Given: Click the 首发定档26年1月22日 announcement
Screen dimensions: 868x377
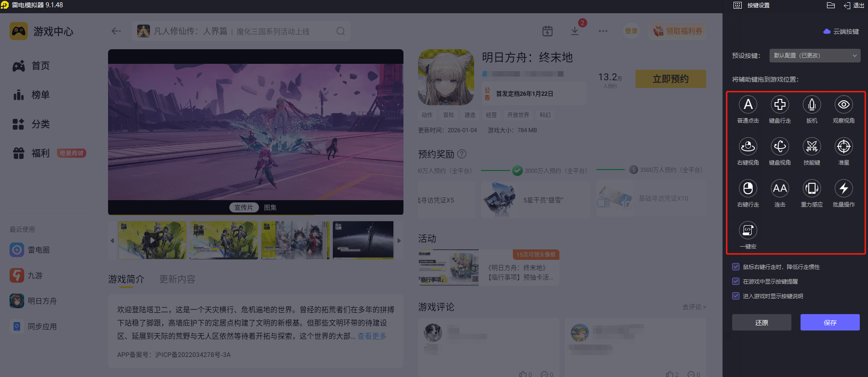Looking at the screenshot, I should click(534, 93).
